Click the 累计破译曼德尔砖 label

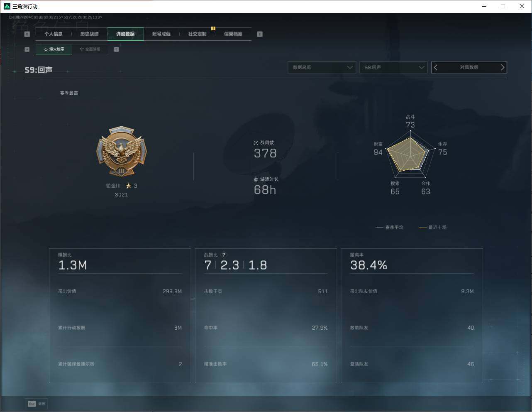coord(76,364)
